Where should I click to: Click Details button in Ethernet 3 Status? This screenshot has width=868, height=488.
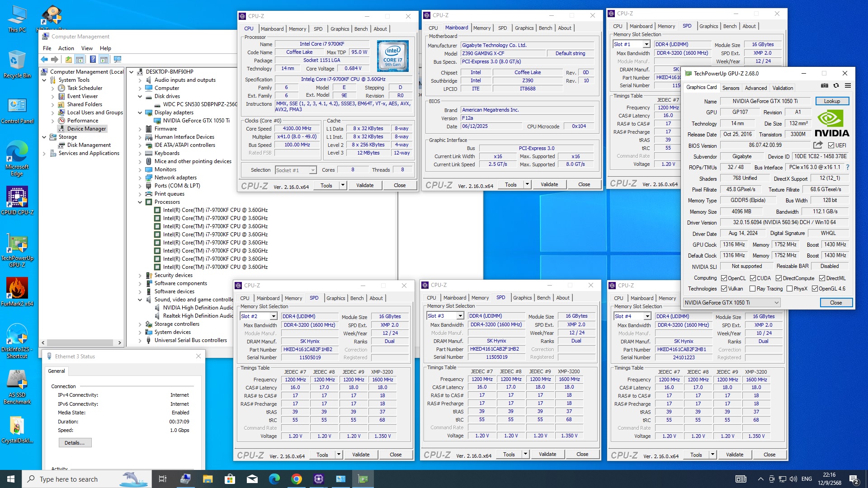(x=75, y=443)
